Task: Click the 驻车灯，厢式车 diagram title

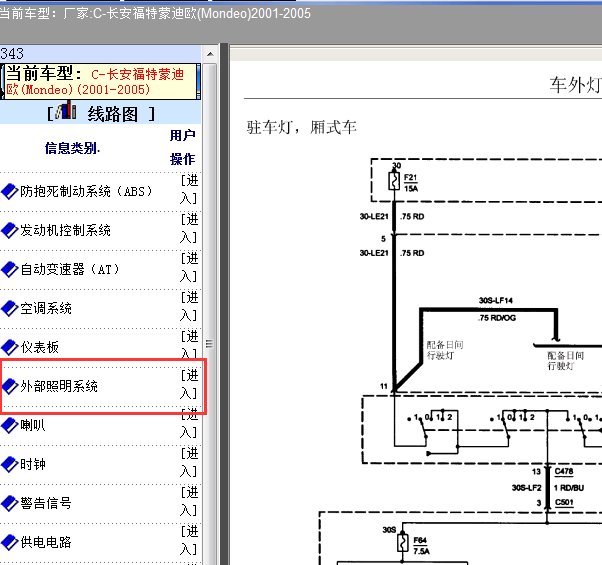Action: click(301, 127)
